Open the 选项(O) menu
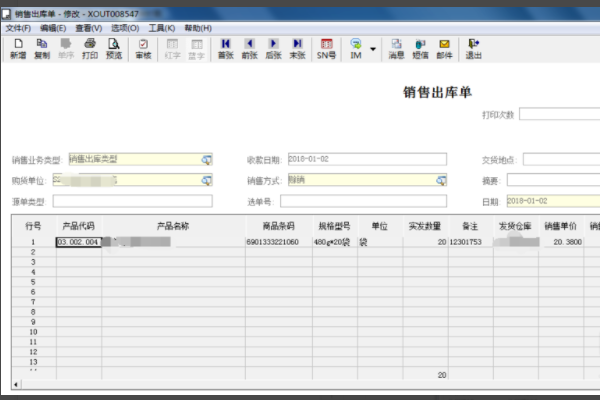600x400 pixels. click(125, 28)
